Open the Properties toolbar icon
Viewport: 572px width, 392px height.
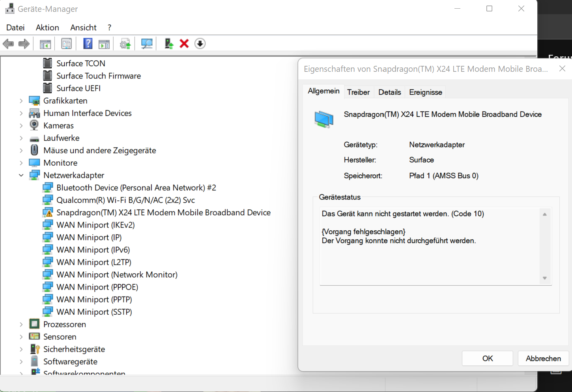click(67, 44)
